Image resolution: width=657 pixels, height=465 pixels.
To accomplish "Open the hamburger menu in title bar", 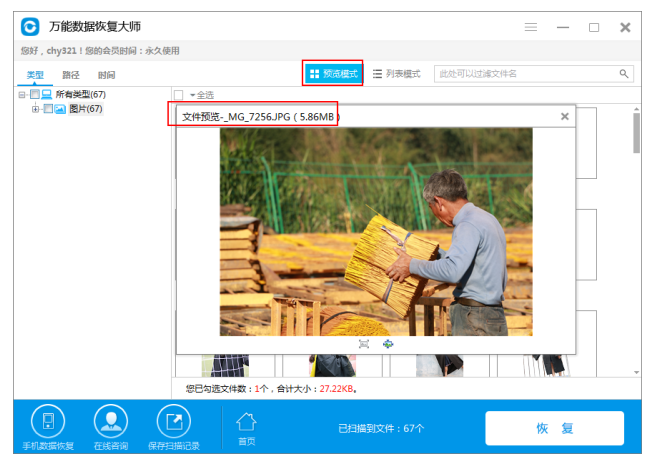I will point(530,27).
